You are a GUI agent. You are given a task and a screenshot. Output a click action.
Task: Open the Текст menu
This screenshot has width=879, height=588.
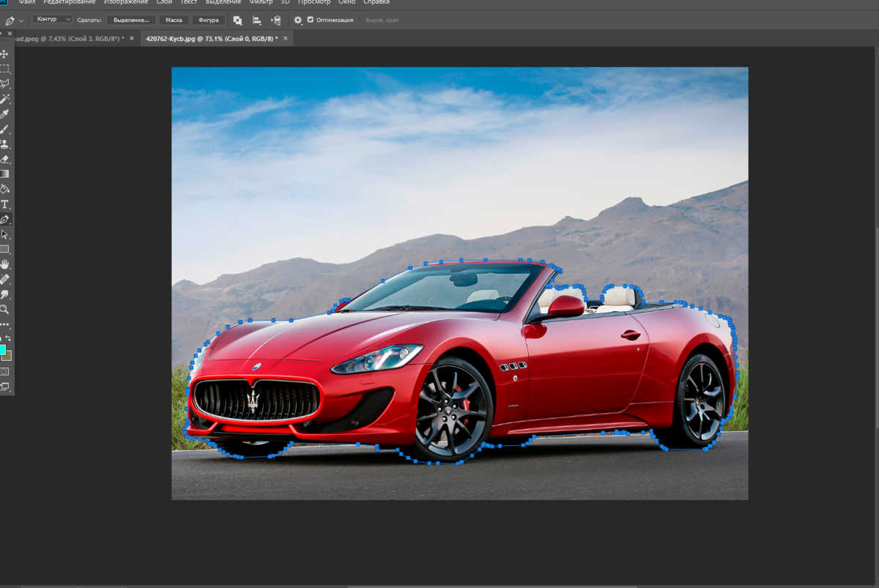click(189, 2)
